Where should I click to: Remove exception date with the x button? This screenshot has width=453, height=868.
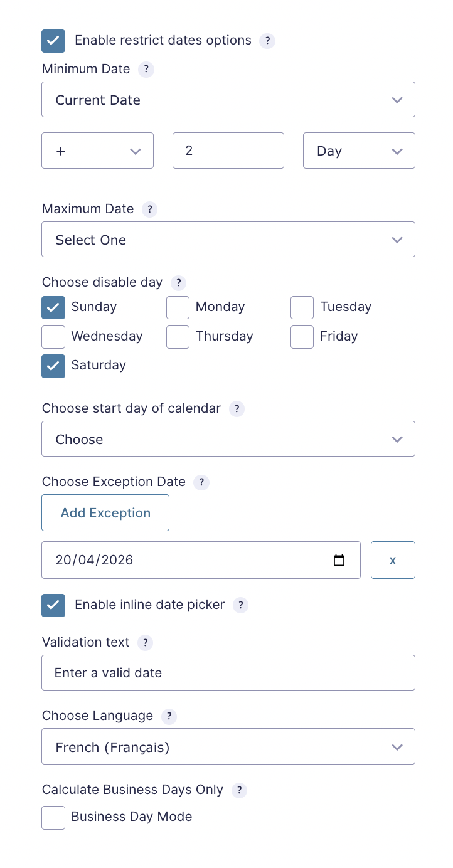click(393, 560)
